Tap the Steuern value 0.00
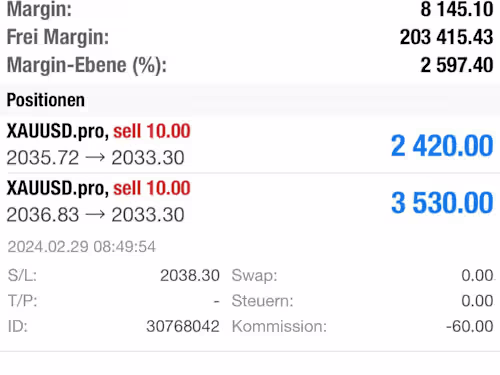Image resolution: width=500 pixels, height=375 pixels. (x=477, y=301)
